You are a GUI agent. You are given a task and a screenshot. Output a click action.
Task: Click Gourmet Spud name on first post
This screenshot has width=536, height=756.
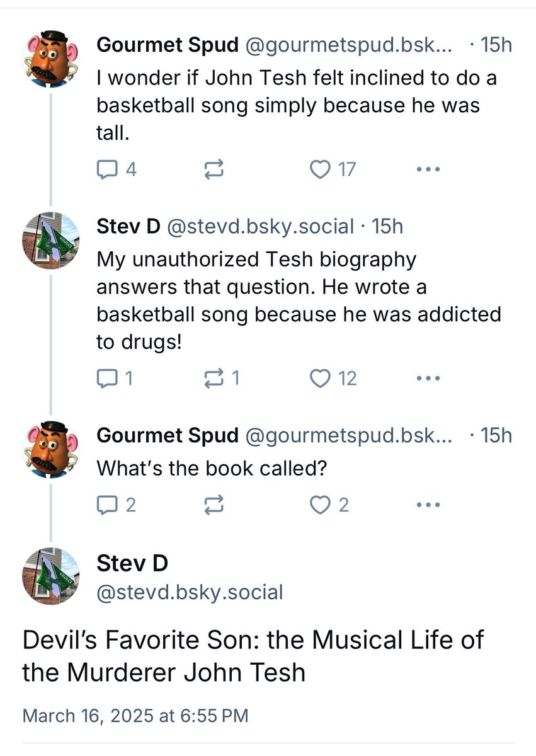[x=168, y=45]
